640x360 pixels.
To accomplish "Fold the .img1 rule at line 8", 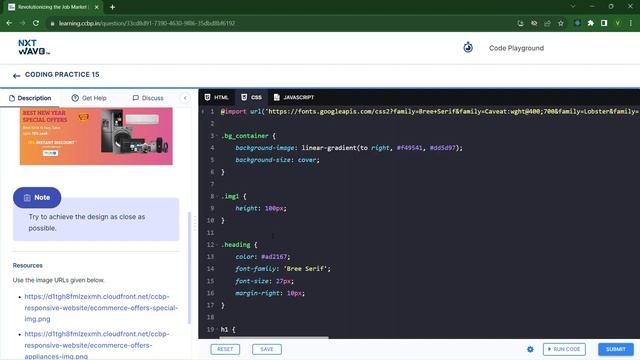I will (217, 196).
